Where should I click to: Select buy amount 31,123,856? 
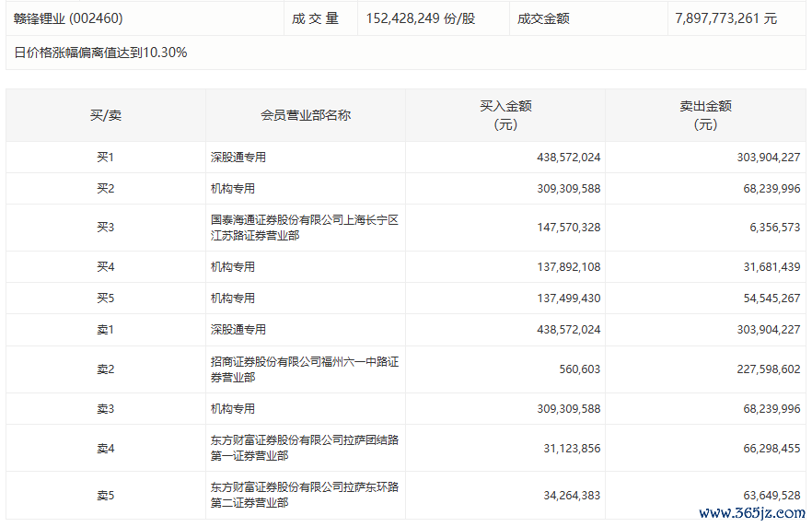tap(572, 449)
